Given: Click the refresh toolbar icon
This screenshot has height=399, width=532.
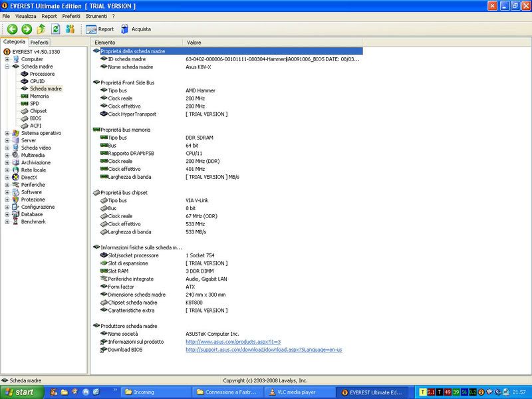Looking at the screenshot, I should click(x=56, y=29).
